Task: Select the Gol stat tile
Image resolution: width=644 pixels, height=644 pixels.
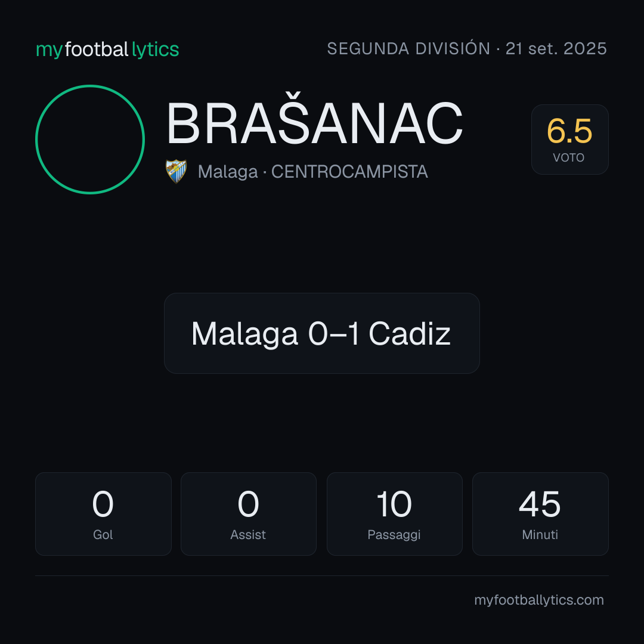Action: click(x=103, y=514)
